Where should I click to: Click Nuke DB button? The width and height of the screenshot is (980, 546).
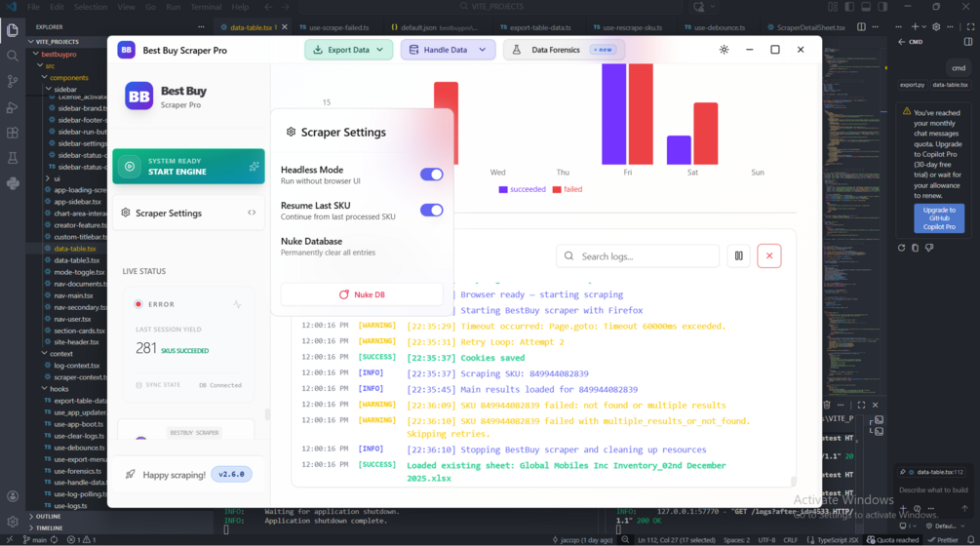(x=362, y=294)
